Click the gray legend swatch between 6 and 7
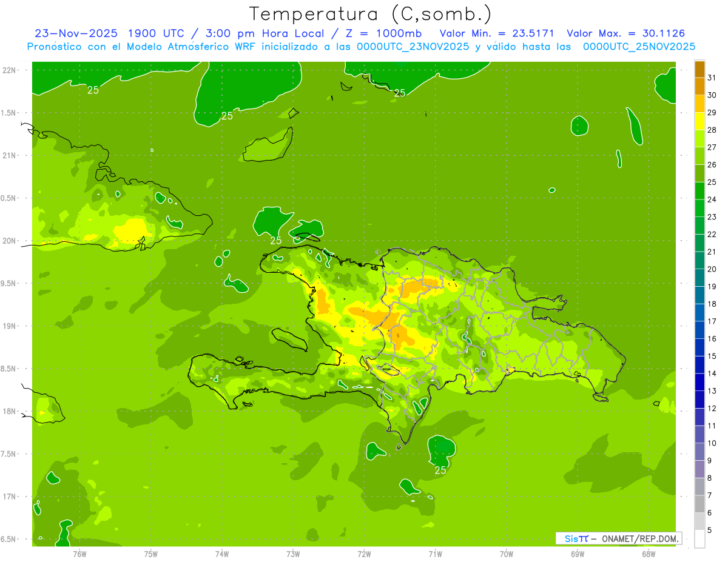The image size is (728, 562). point(699,504)
